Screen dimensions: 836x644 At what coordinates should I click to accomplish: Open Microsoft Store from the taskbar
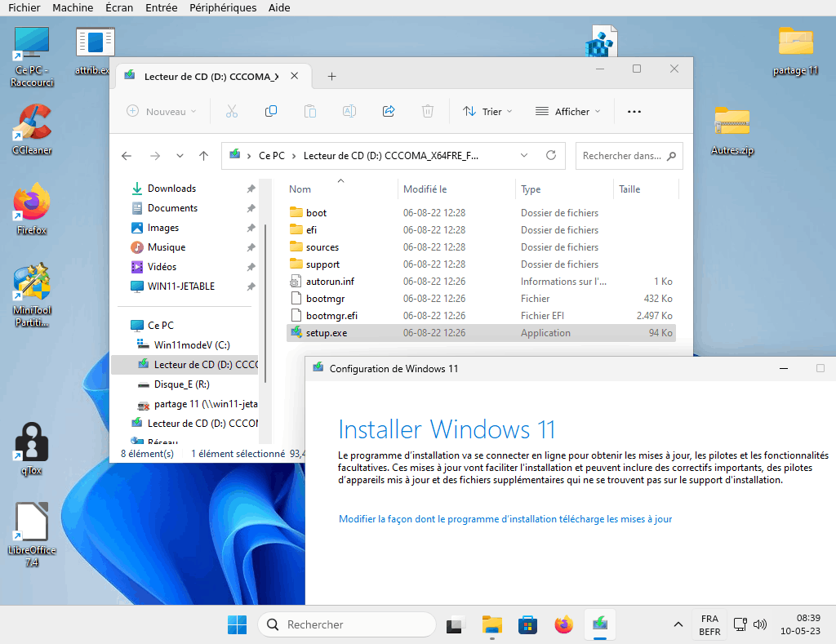pyautogui.click(x=527, y=624)
